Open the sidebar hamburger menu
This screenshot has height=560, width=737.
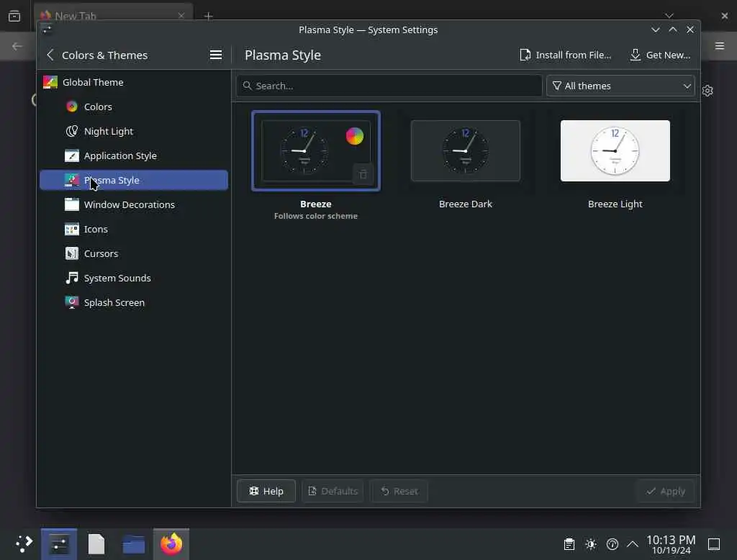tap(216, 55)
